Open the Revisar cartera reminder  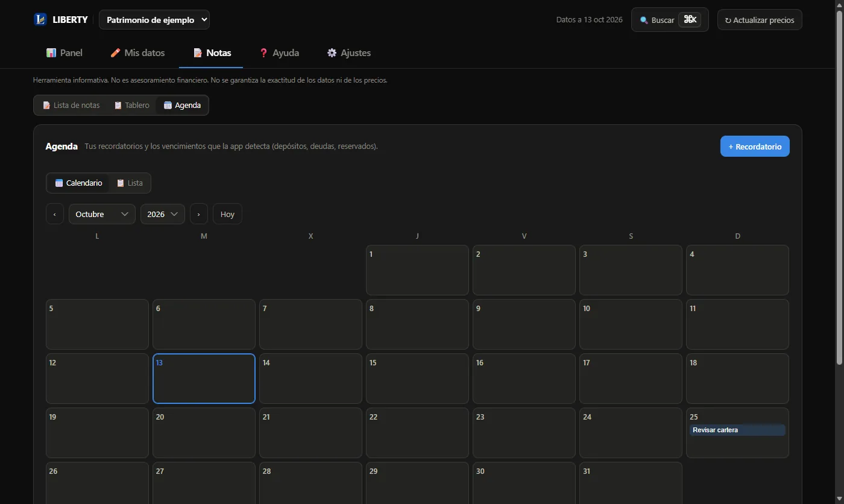(x=737, y=430)
